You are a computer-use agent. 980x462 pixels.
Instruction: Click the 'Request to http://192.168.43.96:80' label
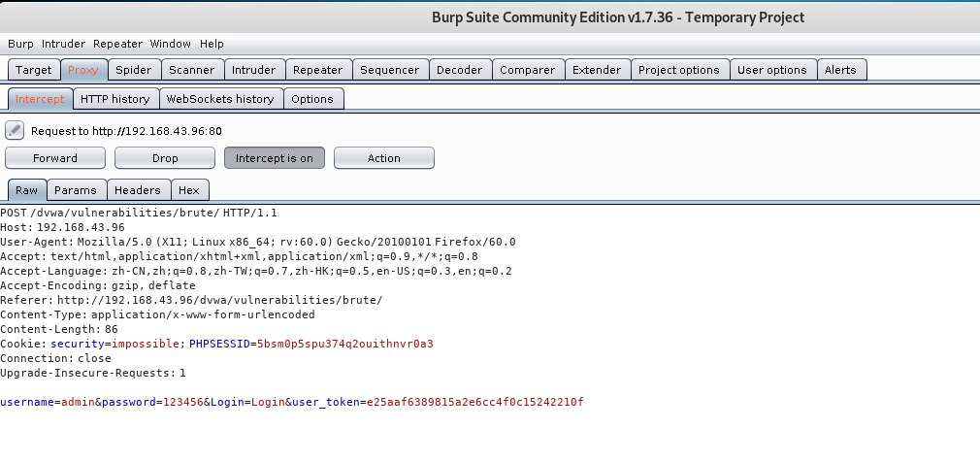tap(126, 131)
